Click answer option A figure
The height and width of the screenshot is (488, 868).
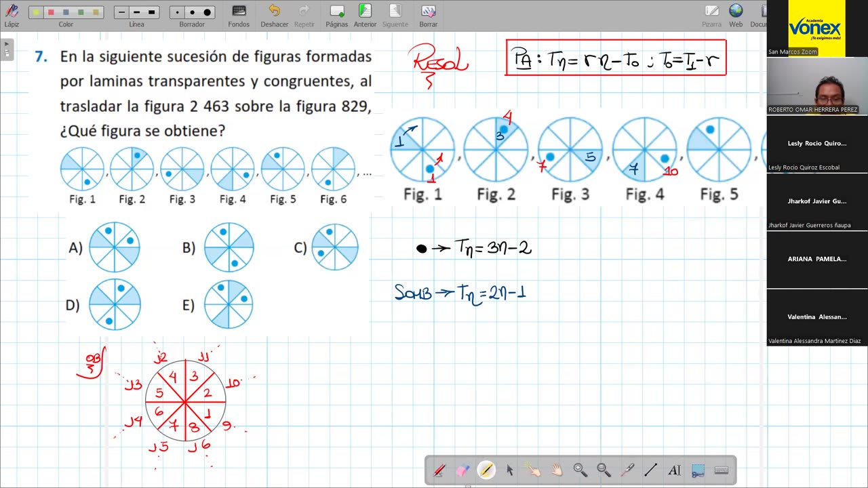(x=115, y=247)
